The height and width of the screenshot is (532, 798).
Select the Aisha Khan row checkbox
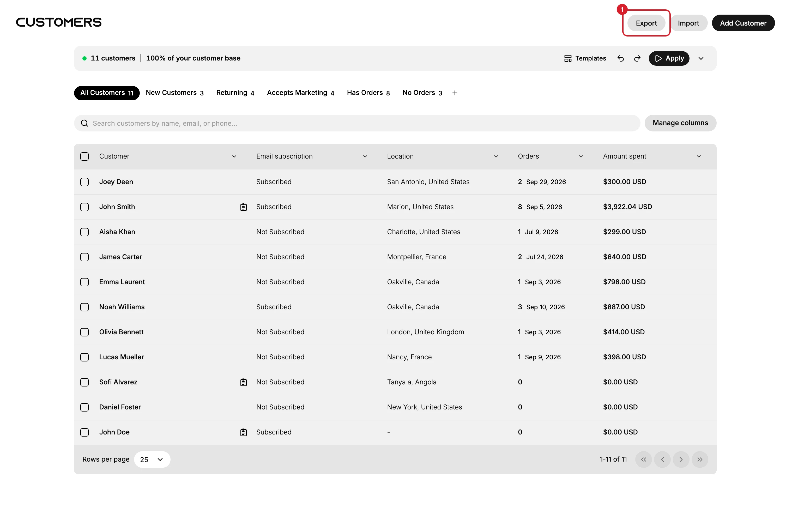84,232
